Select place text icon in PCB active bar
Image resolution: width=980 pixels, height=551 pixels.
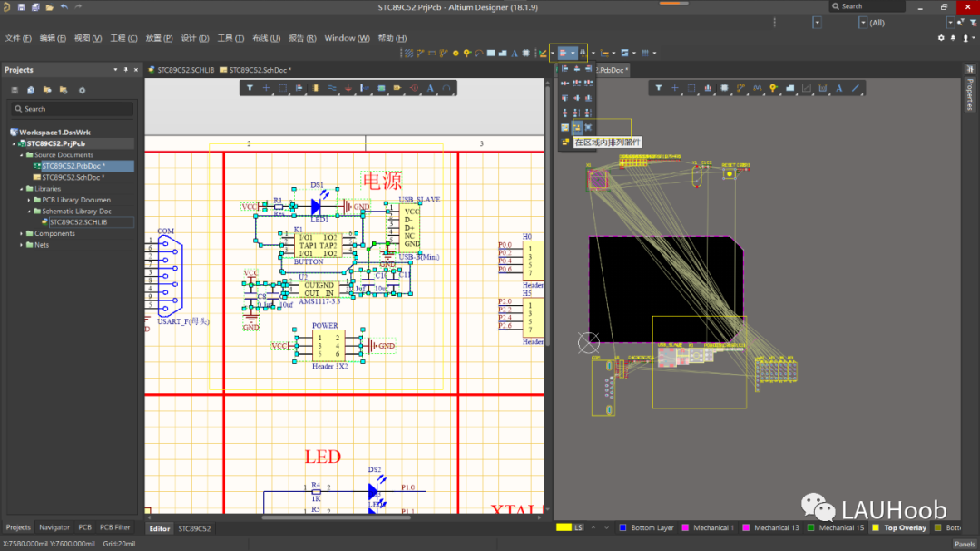point(838,88)
